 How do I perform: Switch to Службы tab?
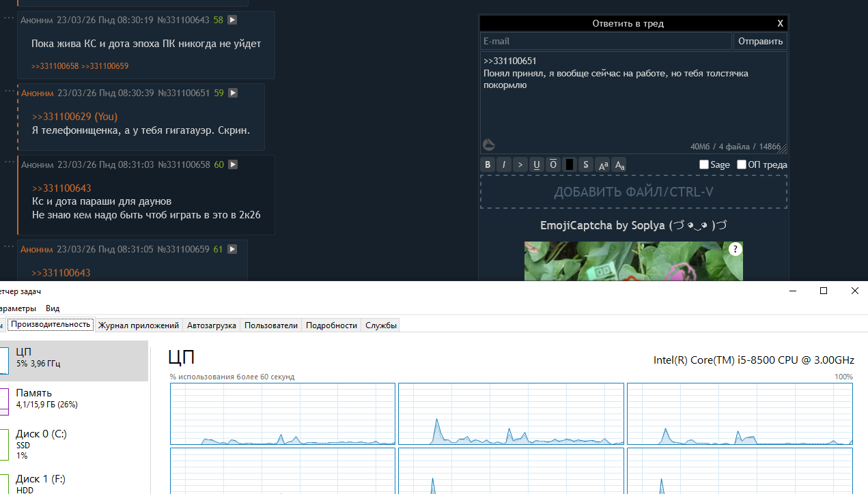click(x=381, y=325)
